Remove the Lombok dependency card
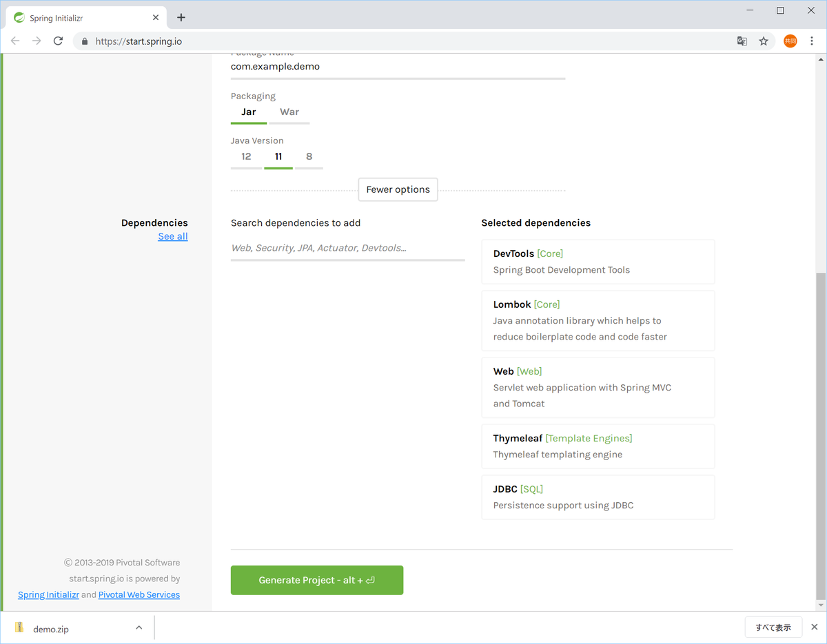 [x=598, y=320]
